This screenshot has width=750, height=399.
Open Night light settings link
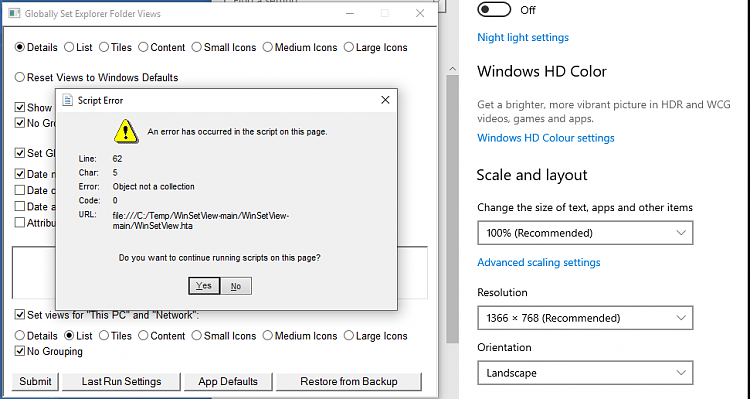click(x=523, y=37)
